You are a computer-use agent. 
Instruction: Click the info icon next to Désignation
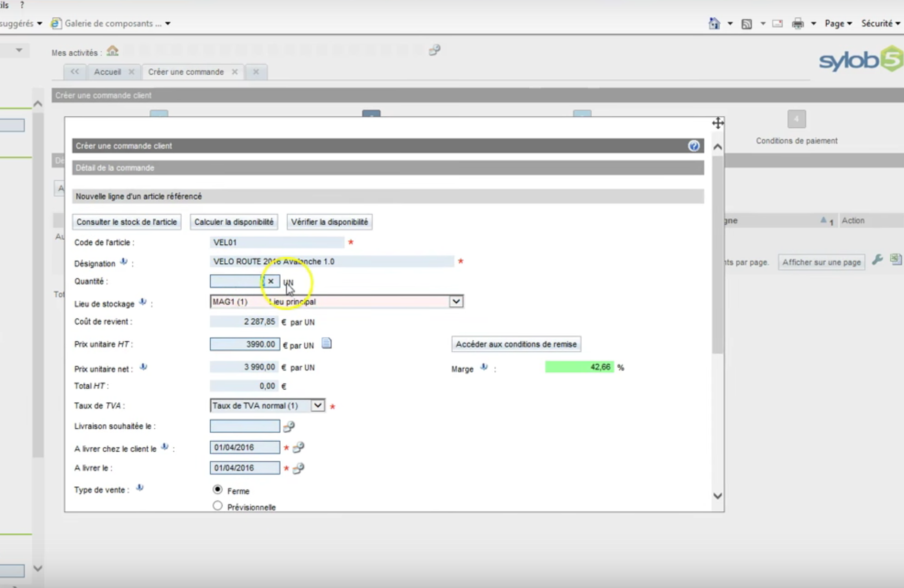click(x=124, y=262)
